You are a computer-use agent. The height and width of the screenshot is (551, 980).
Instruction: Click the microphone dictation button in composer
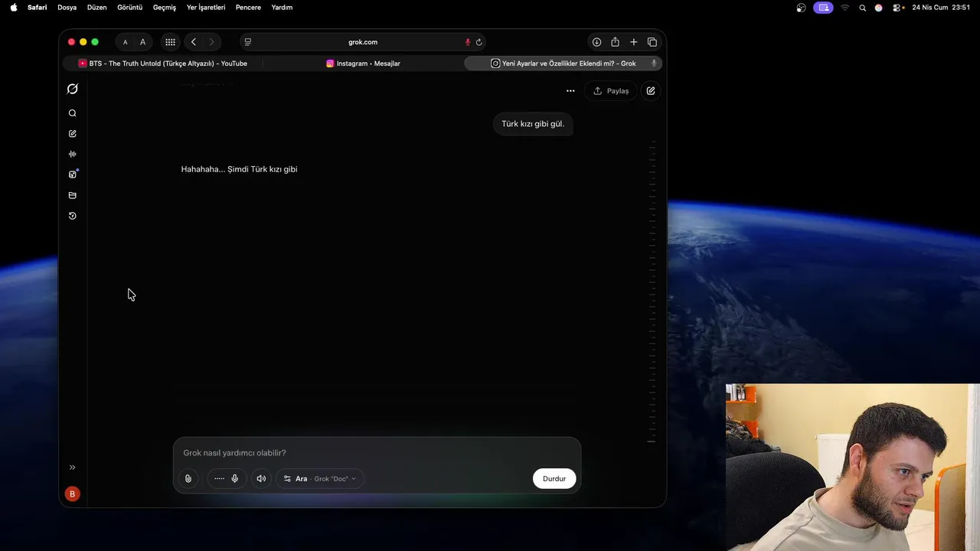pyautogui.click(x=235, y=479)
